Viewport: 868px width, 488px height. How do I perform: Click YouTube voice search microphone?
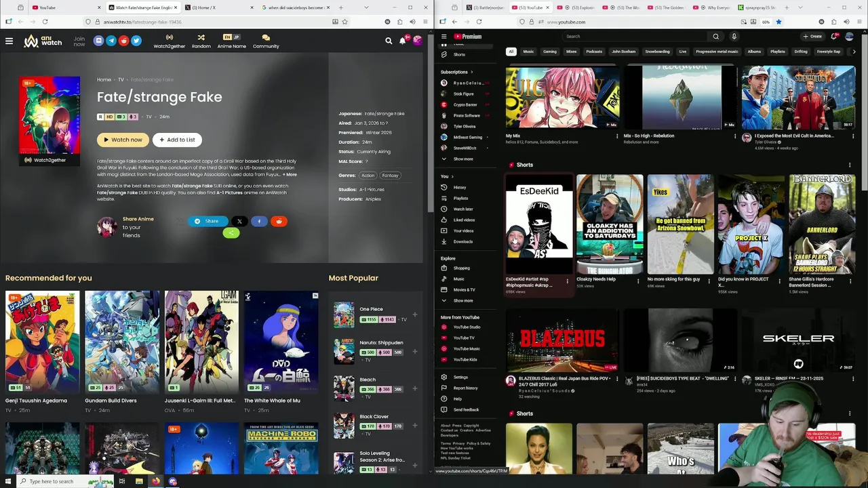(734, 37)
